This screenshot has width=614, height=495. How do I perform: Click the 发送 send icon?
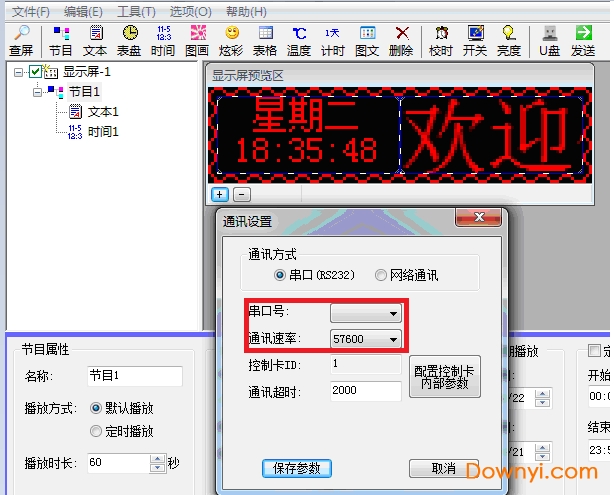583,41
